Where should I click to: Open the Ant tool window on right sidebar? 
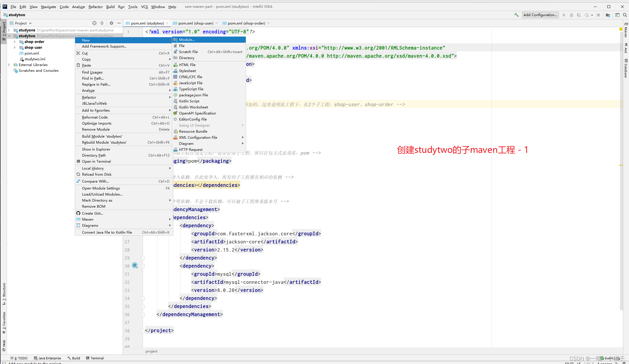(x=626, y=48)
